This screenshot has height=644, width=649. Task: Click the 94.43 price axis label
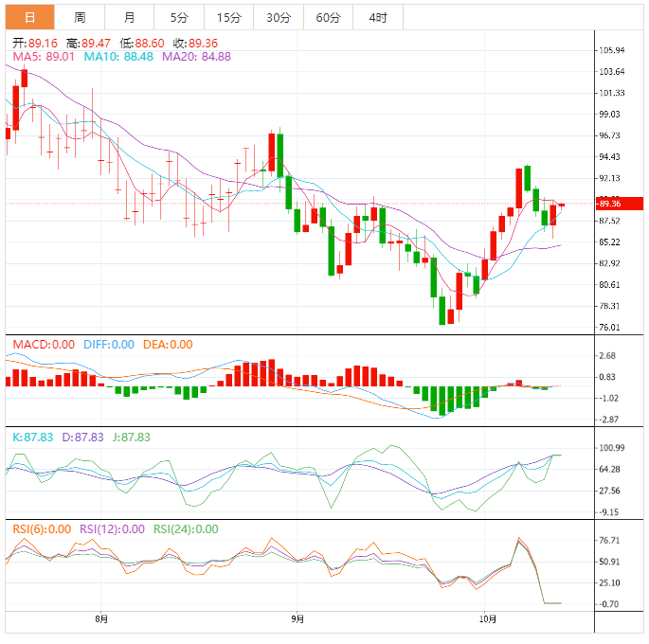[609, 157]
